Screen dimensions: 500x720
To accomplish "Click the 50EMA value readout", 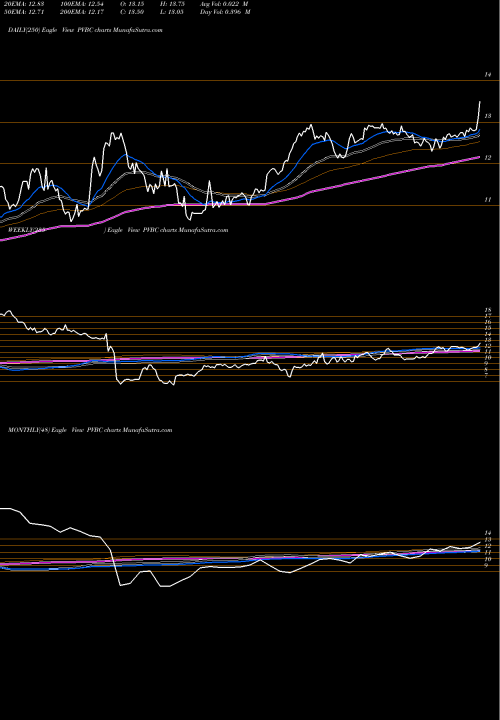I will tap(23, 12).
